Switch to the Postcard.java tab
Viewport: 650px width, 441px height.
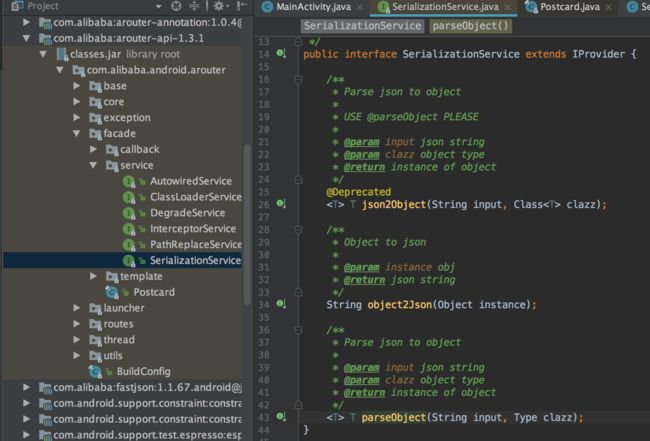pyautogui.click(x=570, y=7)
